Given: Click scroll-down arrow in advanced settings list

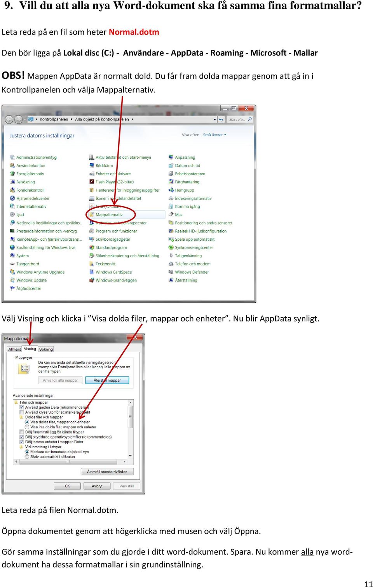Looking at the screenshot, I should (131, 456).
